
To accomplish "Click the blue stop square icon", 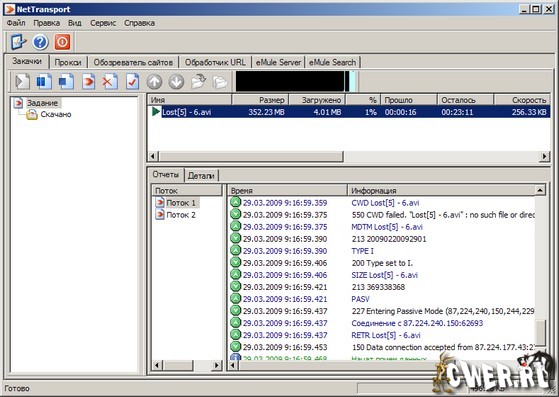I will [66, 82].
